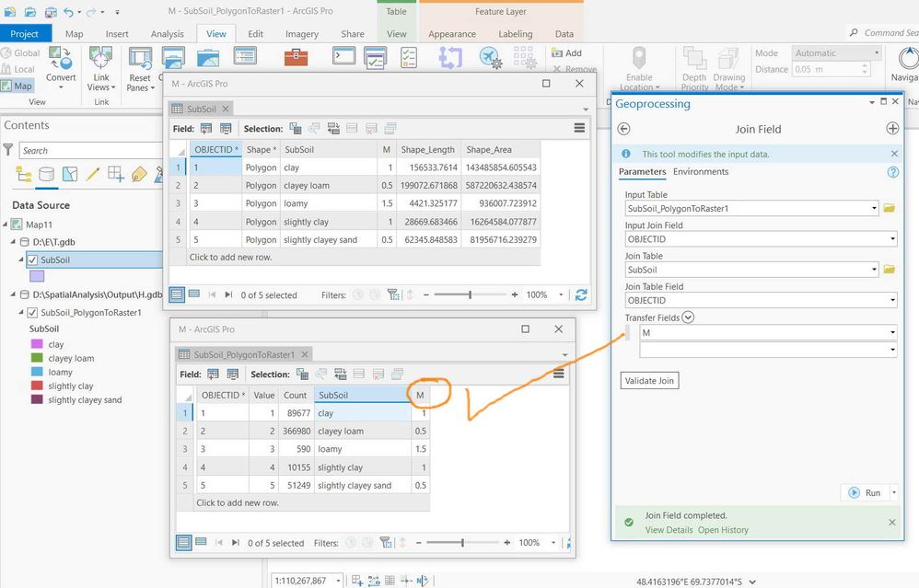This screenshot has width=919, height=588.
Task: Open the Analysis ribbon tab
Action: (167, 34)
